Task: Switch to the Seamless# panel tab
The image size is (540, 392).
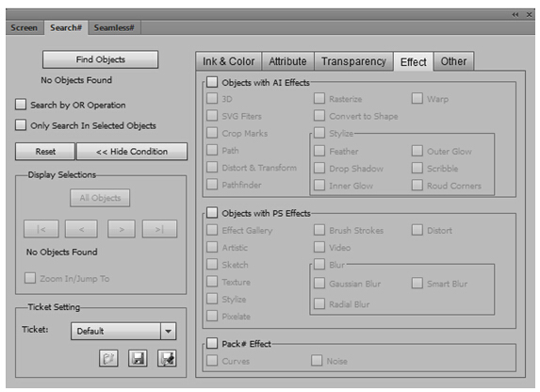Action: [114, 27]
